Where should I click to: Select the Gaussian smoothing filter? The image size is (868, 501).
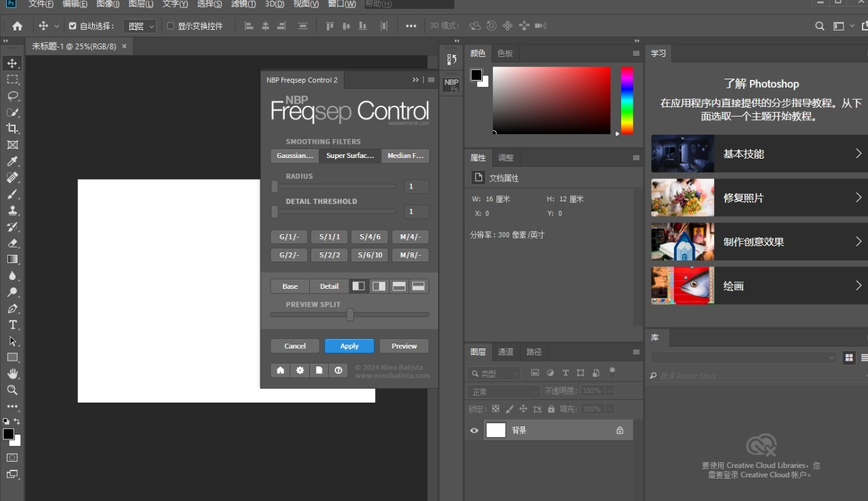click(295, 156)
